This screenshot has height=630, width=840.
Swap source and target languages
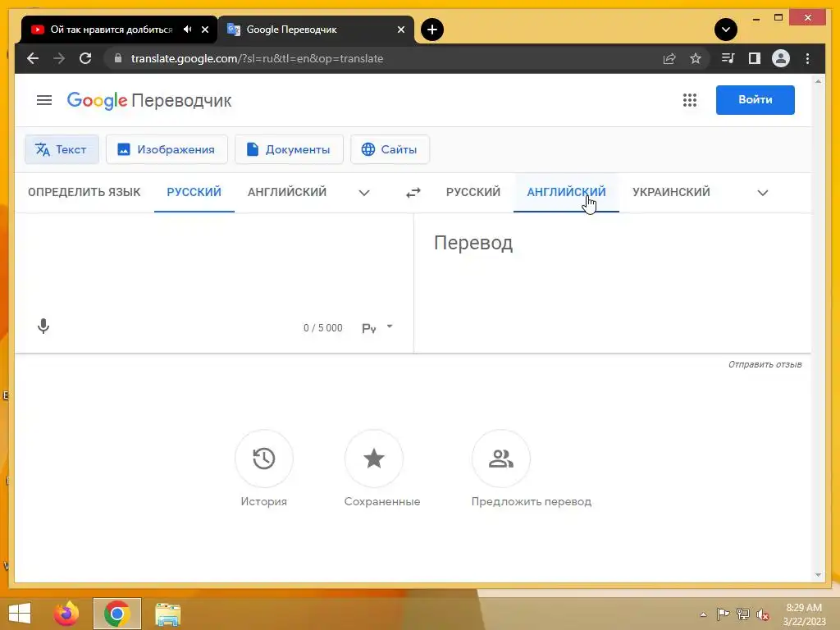(413, 192)
